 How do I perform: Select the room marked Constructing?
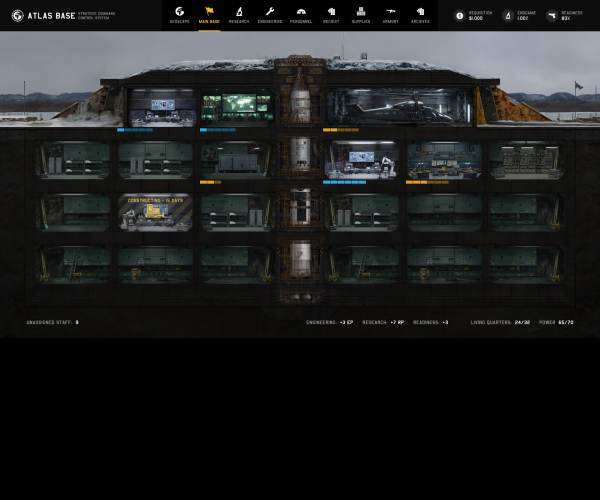coord(155,212)
